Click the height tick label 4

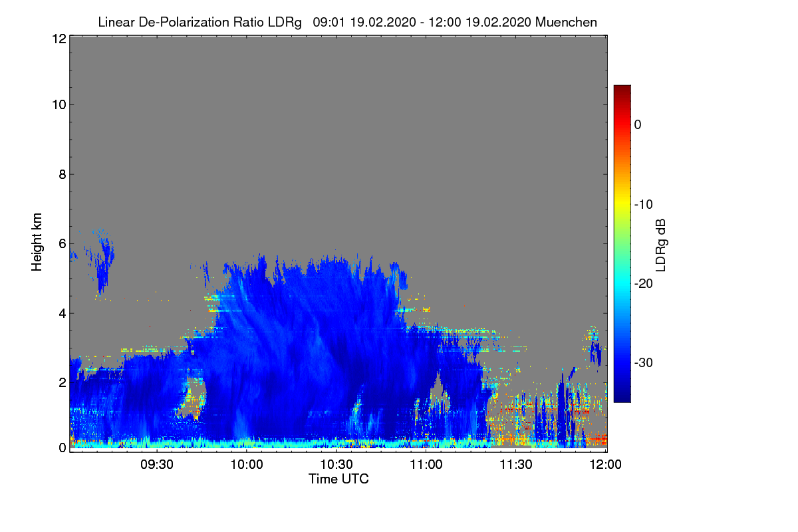[62, 313]
